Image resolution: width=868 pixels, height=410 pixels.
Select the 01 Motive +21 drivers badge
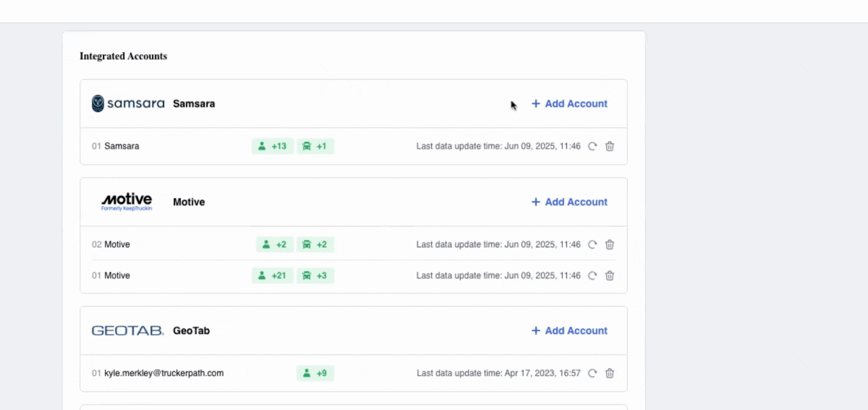(273, 276)
